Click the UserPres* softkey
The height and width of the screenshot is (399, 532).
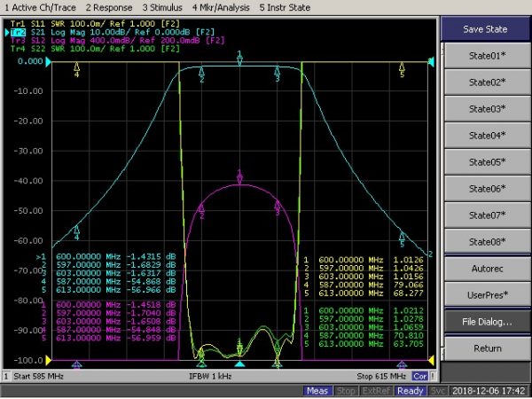487,295
